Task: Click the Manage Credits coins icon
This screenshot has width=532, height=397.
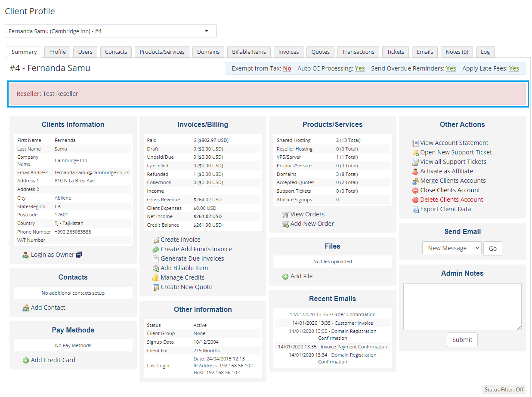Action: pos(156,278)
